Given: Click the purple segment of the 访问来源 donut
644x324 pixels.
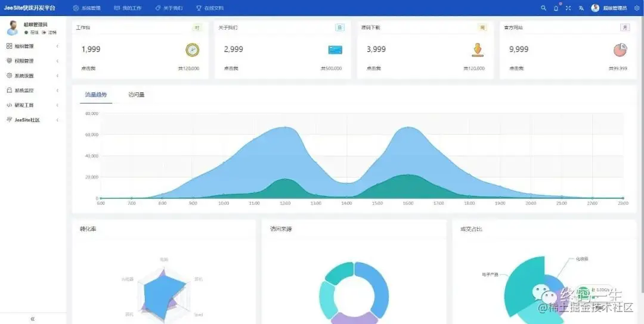Looking at the screenshot, I should [354, 319].
